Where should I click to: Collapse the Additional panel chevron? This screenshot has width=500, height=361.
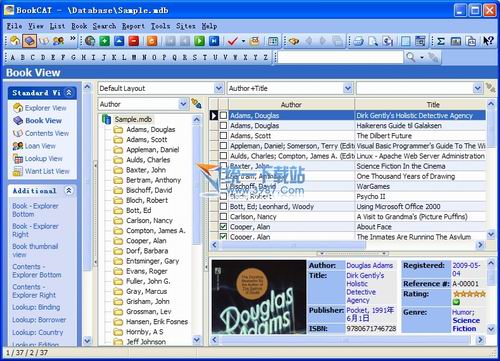pyautogui.click(x=69, y=190)
